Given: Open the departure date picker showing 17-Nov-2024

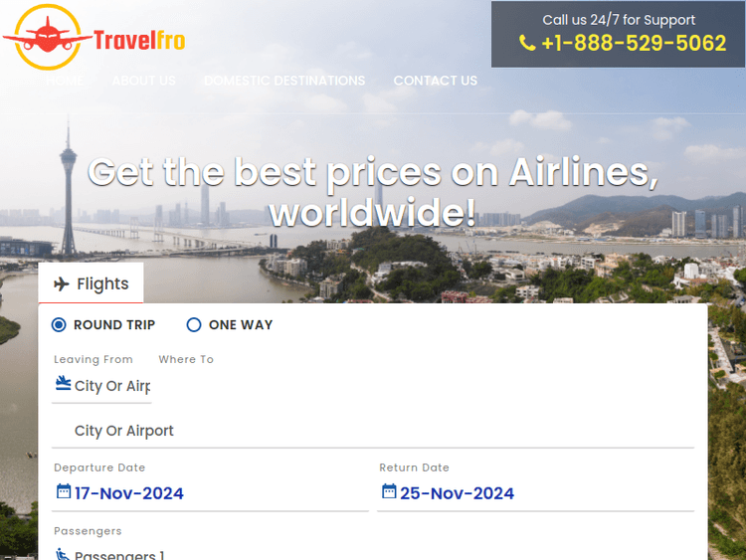Looking at the screenshot, I should pyautogui.click(x=129, y=493).
